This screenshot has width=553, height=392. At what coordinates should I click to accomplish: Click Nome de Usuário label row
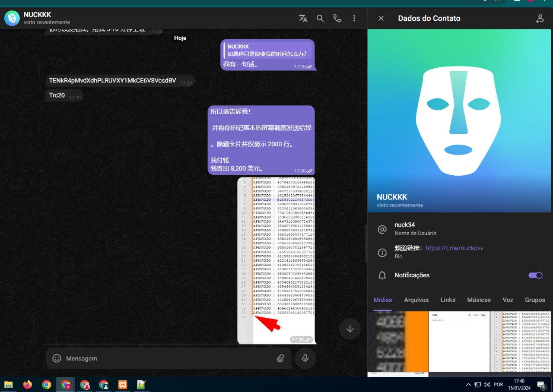416,233
